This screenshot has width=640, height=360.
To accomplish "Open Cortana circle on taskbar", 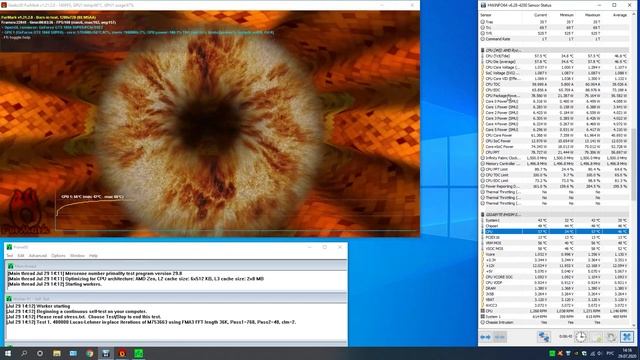I will tap(40, 353).
